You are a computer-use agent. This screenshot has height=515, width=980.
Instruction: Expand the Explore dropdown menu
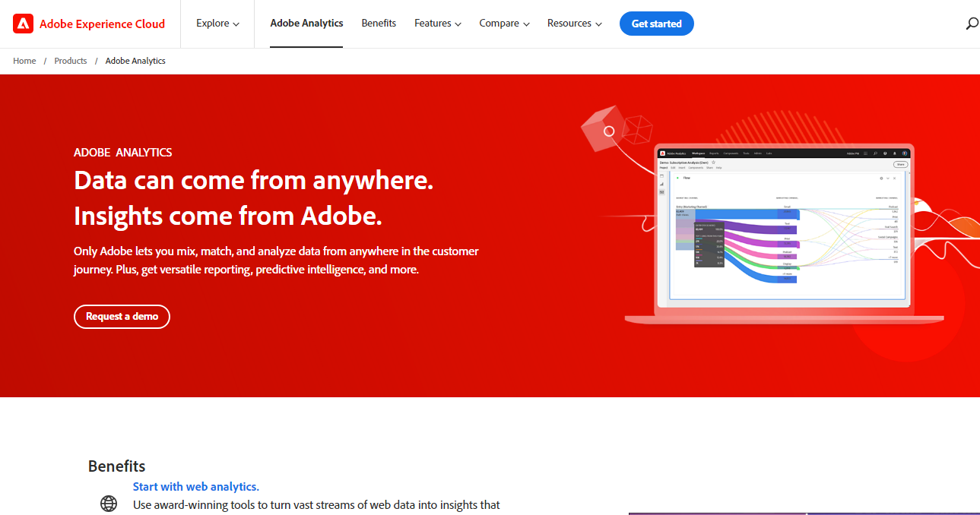(217, 24)
